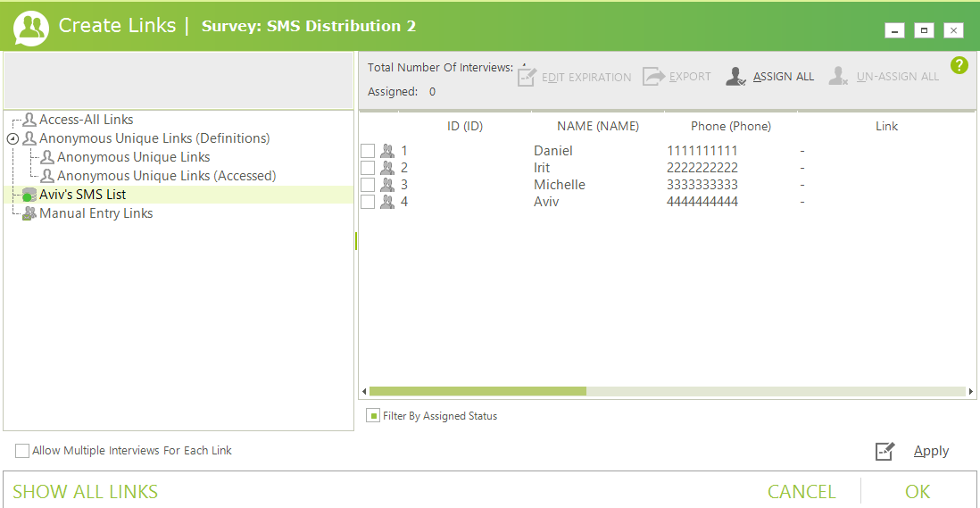Click the CANCEL button
The height and width of the screenshot is (508, 980).
801,492
